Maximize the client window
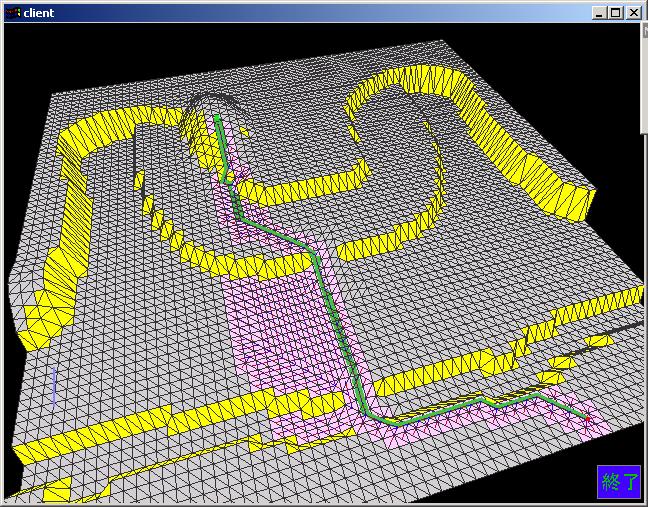This screenshot has width=648, height=507. pos(615,13)
